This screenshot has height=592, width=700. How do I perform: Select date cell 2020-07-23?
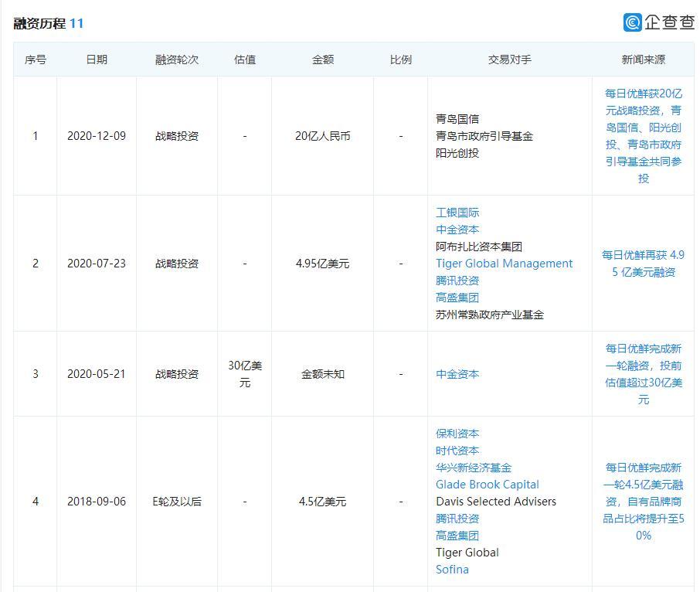click(x=97, y=264)
